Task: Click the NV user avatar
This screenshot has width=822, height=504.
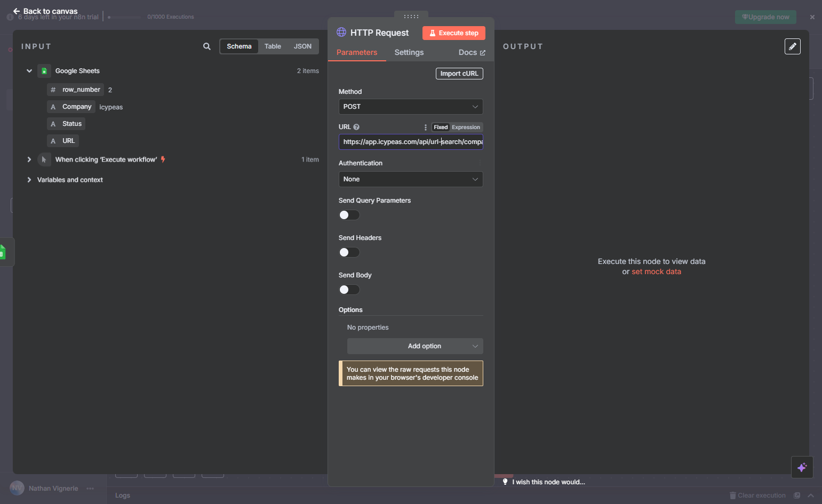Action: tap(17, 488)
